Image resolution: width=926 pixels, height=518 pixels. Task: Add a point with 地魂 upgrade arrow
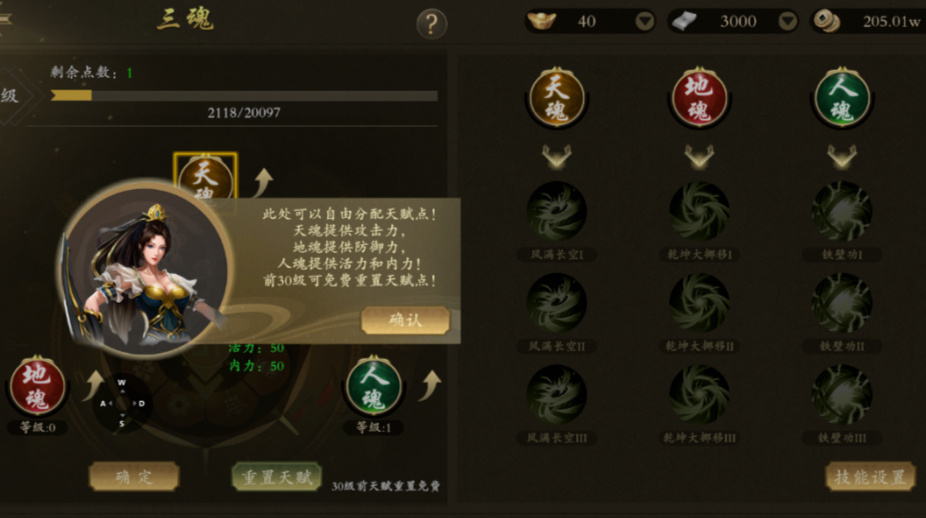pos(94,386)
